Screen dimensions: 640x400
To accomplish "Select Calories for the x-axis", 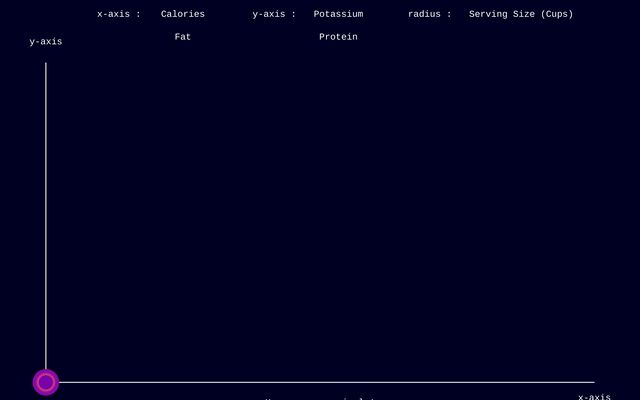I will (182, 14).
